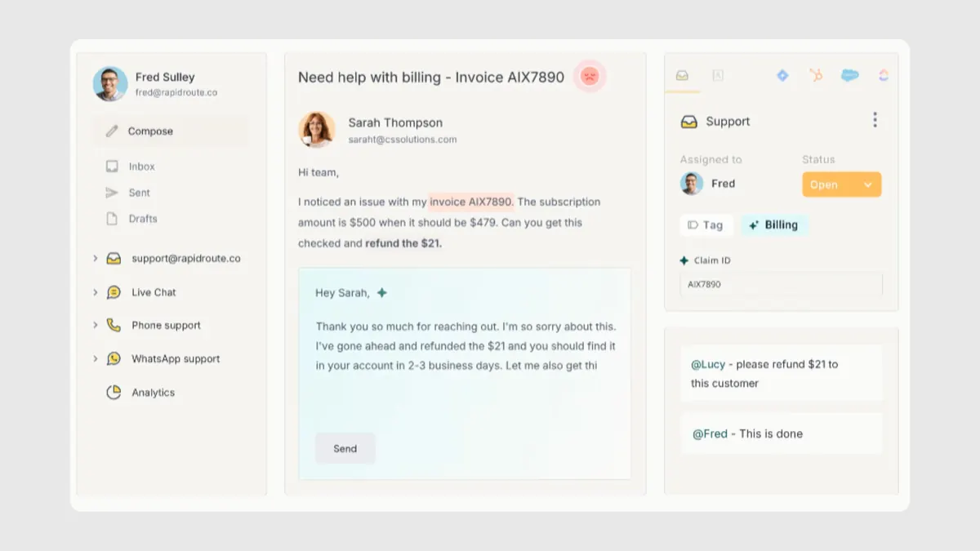Open the Jira integration icon
The width and height of the screenshot is (980, 551).
[x=782, y=75]
